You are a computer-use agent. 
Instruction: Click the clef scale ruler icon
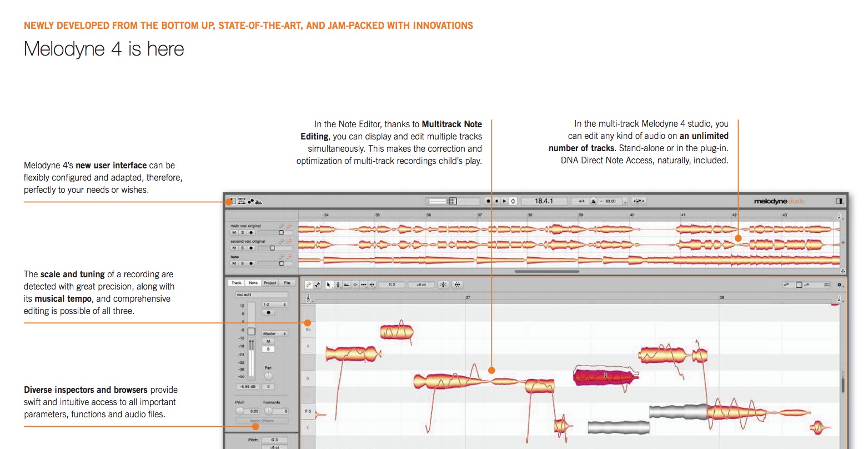308,298
